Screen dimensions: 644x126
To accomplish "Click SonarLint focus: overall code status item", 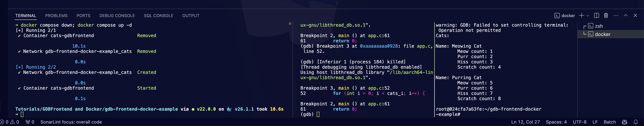I will pyautogui.click(x=71, y=122).
